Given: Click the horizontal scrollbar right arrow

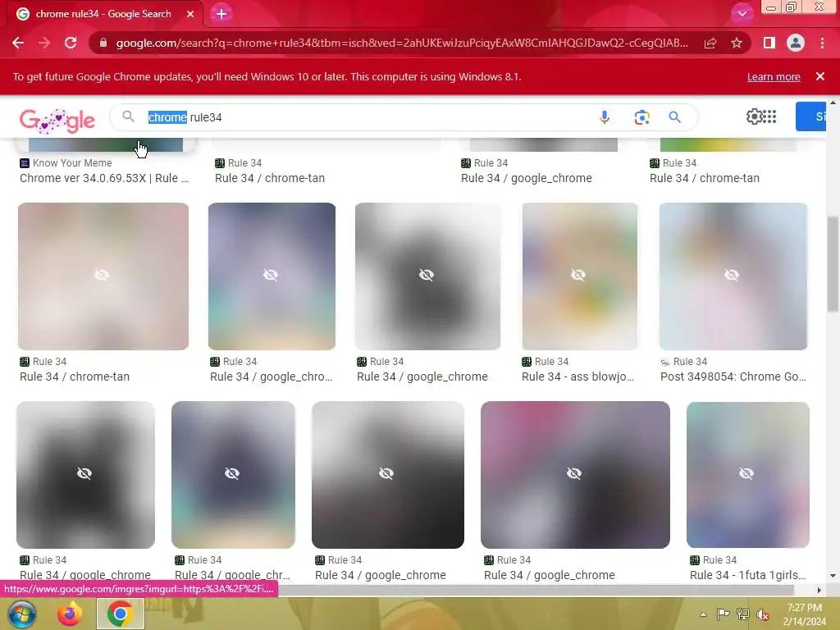Looking at the screenshot, I should pyautogui.click(x=819, y=591).
